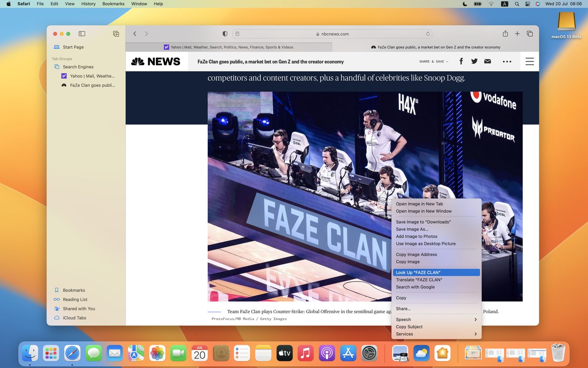Select Use Image as Desktop Picture
This screenshot has height=368, width=588.
coord(436,244)
